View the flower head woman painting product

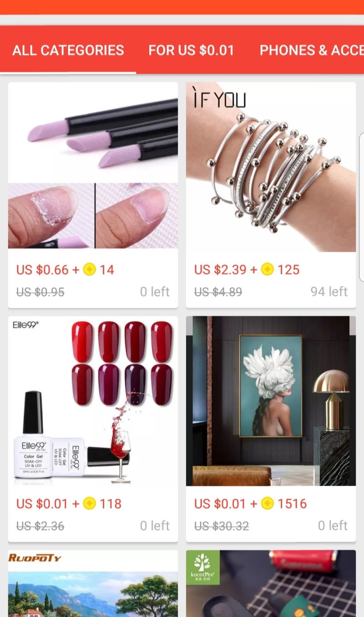[271, 401]
